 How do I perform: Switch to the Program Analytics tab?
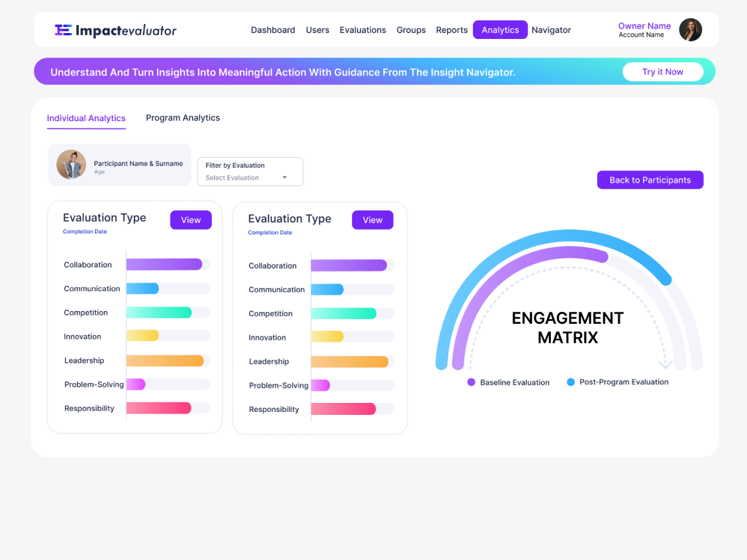pos(183,118)
